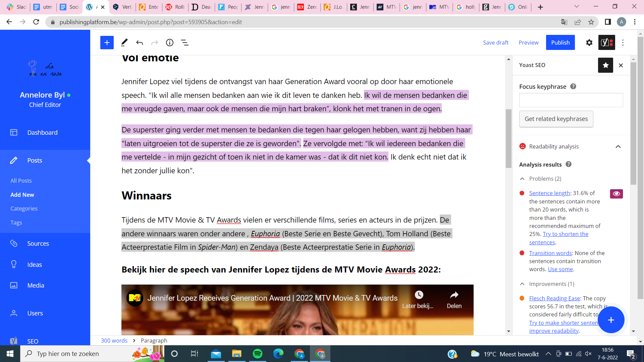This screenshot has height=362, width=644.
Task: Pin Yoast SEO panel with star button
Action: tap(605, 65)
